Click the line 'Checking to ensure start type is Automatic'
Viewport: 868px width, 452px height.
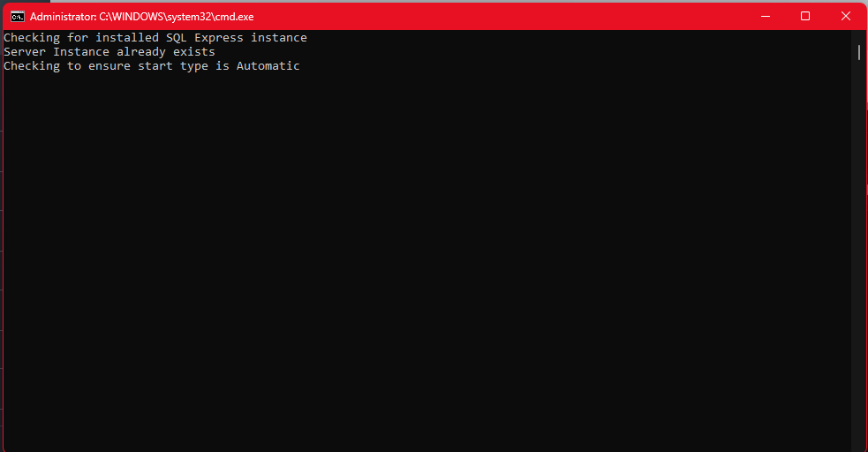tap(152, 66)
